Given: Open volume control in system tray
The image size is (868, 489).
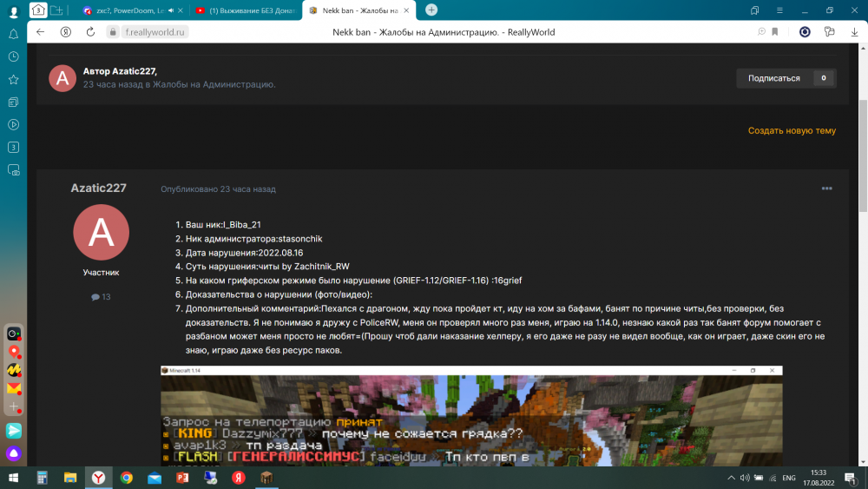Looking at the screenshot, I should [x=745, y=478].
